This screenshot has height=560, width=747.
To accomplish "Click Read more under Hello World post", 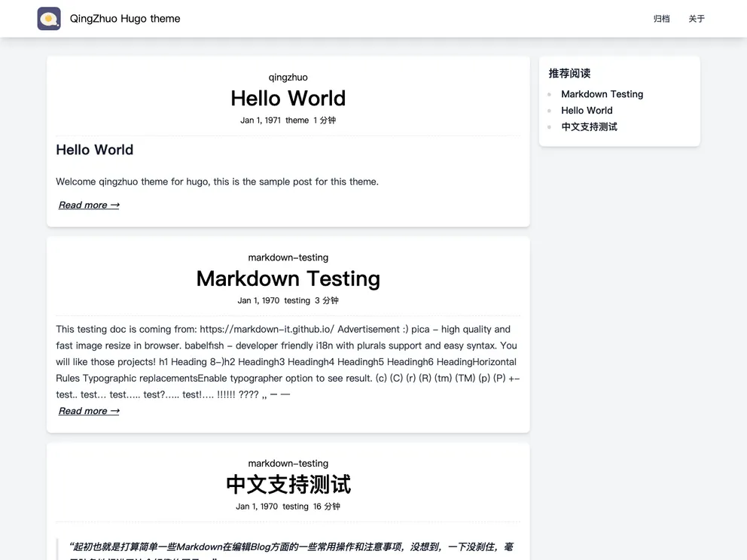I will [89, 205].
